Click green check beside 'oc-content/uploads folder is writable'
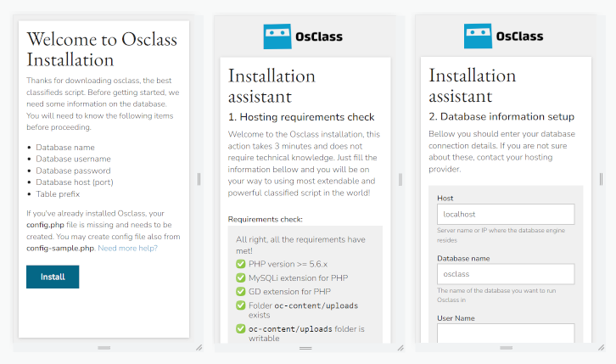Image resolution: width=616 pixels, height=364 pixels. click(x=241, y=328)
